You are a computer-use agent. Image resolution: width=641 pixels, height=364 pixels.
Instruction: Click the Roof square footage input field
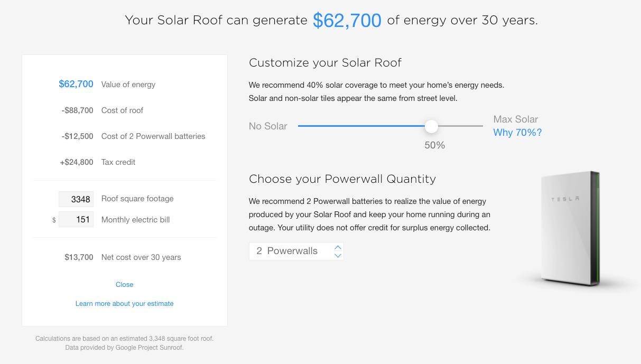(76, 199)
